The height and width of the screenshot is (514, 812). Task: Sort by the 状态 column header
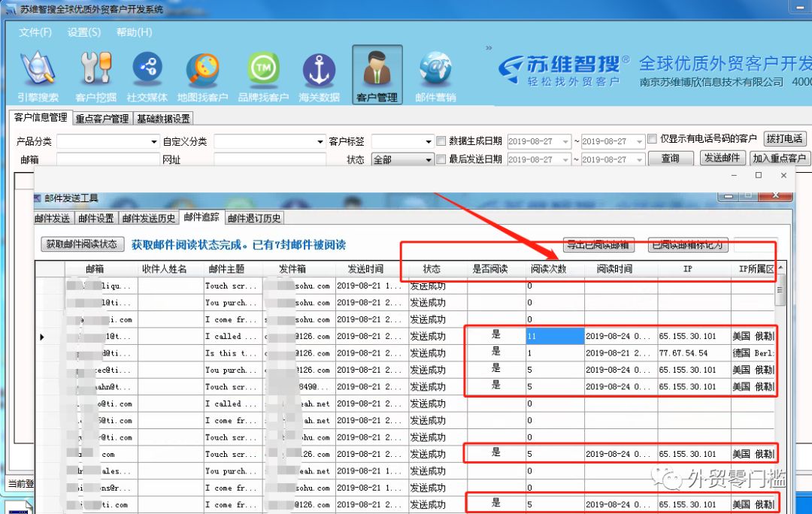pyautogui.click(x=438, y=268)
